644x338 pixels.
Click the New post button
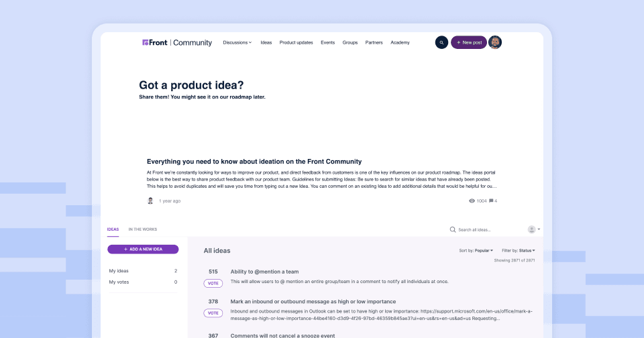click(469, 42)
